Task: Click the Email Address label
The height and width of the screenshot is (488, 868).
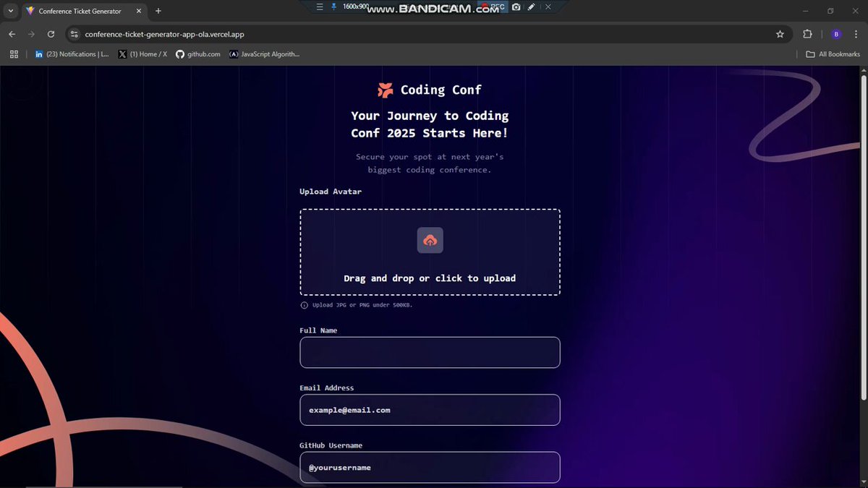Action: [327, 388]
